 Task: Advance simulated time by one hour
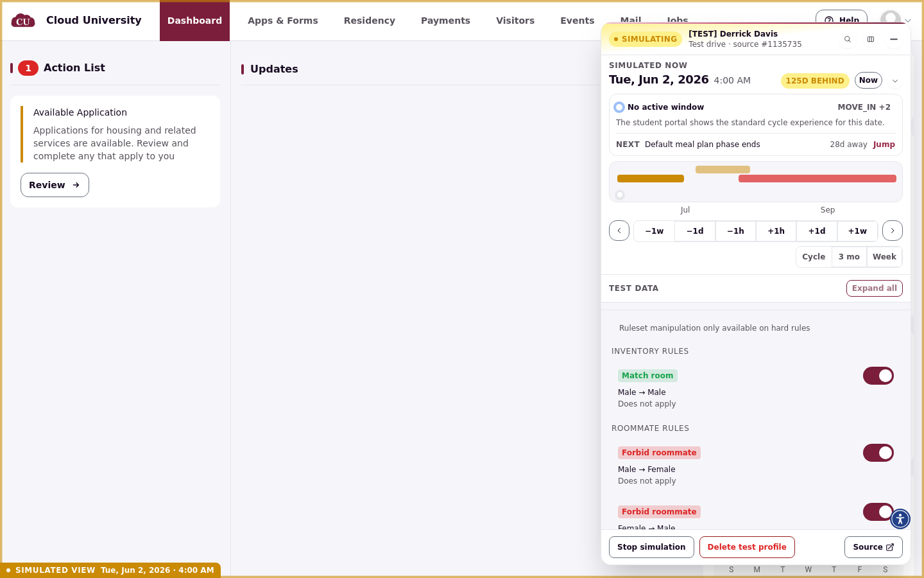click(776, 231)
